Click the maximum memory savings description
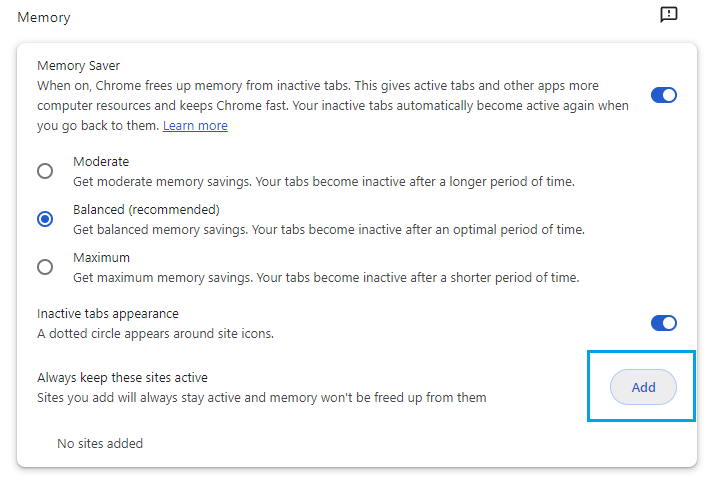 [326, 277]
